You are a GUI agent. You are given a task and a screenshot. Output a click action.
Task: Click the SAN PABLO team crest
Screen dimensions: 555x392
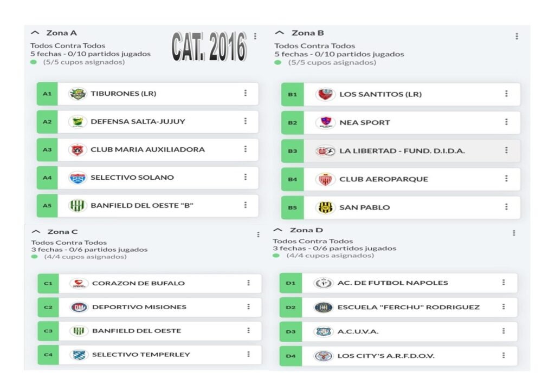(325, 207)
